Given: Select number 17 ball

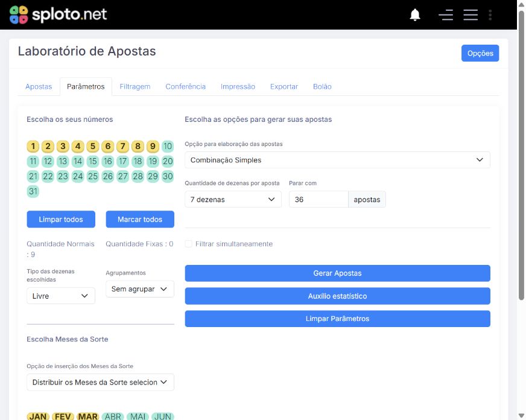Looking at the screenshot, I should 123,161.
